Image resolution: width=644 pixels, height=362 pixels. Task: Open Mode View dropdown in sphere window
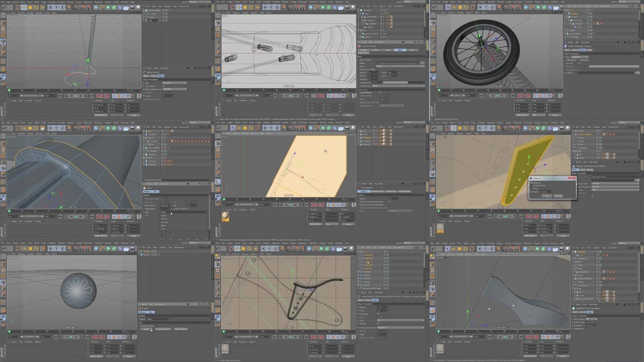[158, 319]
